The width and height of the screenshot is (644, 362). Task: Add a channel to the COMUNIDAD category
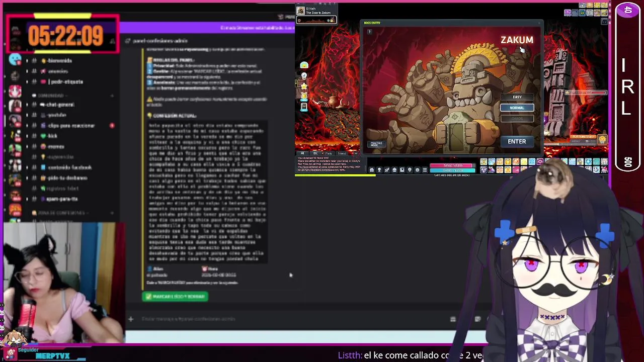[112, 96]
